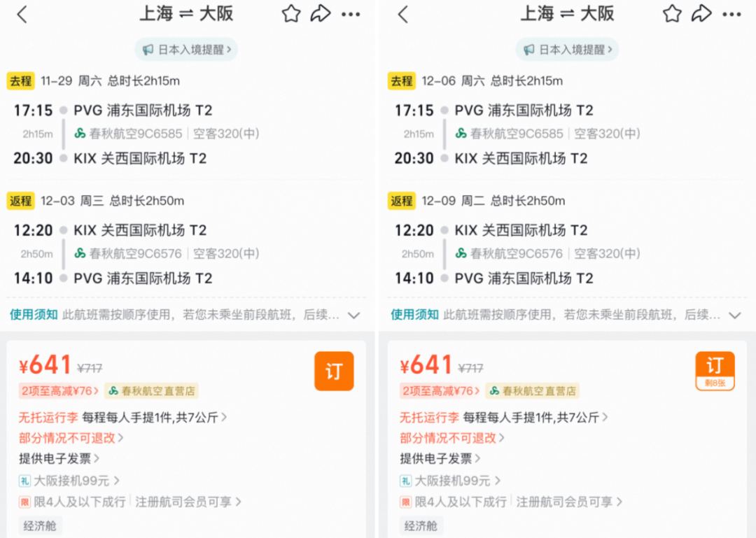Tap the 礼 gift icon next to 大阪接机99元
Viewport: 756px width, 538px height.
point(23,481)
